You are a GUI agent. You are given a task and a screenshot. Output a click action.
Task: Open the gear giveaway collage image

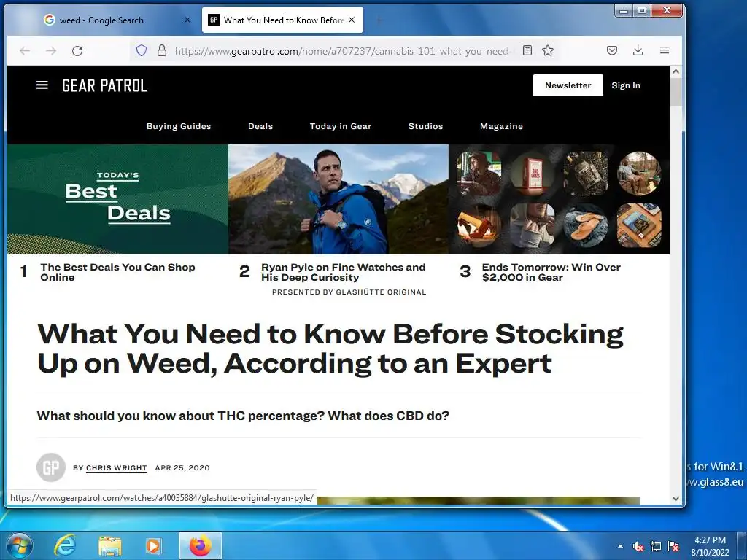560,199
